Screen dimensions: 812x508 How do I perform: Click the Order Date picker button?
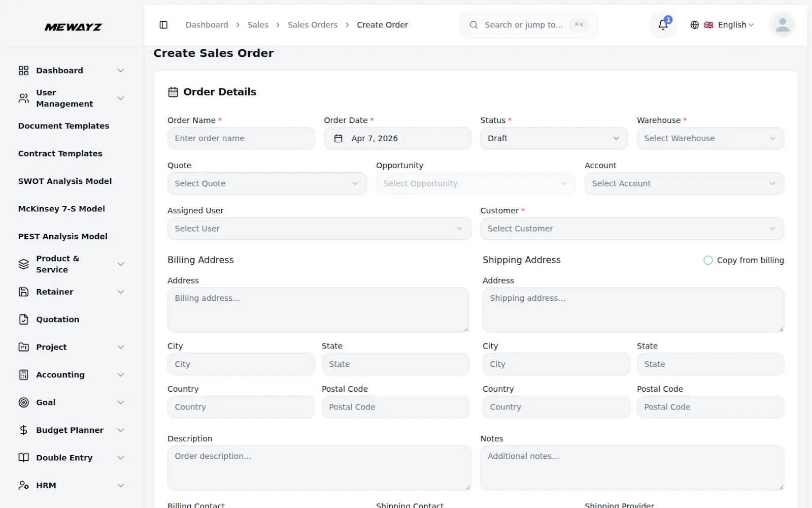click(397, 138)
